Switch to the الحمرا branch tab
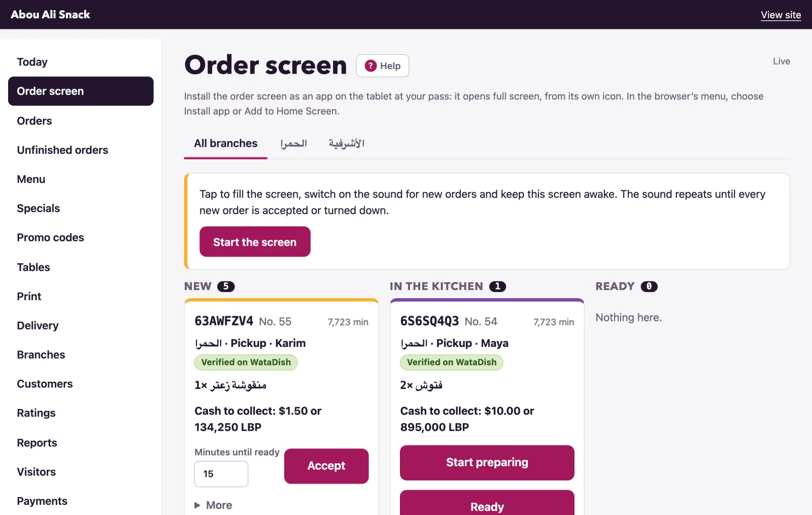Screen dimensions: 812x515 (293, 144)
